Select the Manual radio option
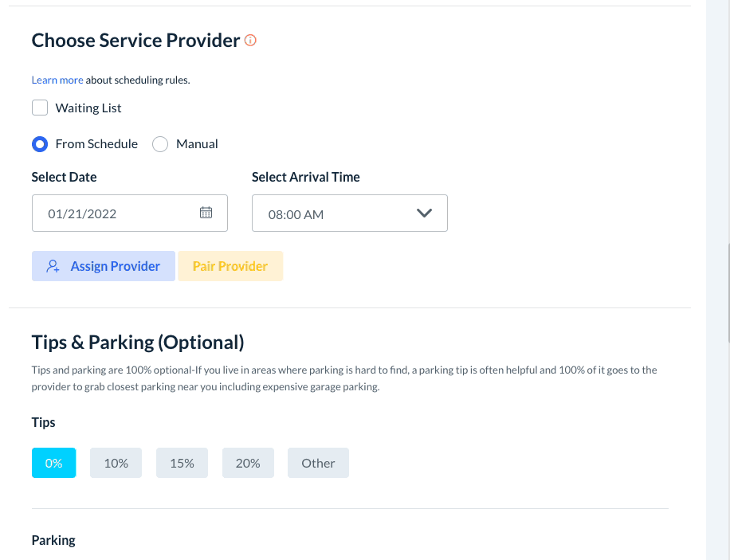Viewport: 730px width, 560px height. 160,144
